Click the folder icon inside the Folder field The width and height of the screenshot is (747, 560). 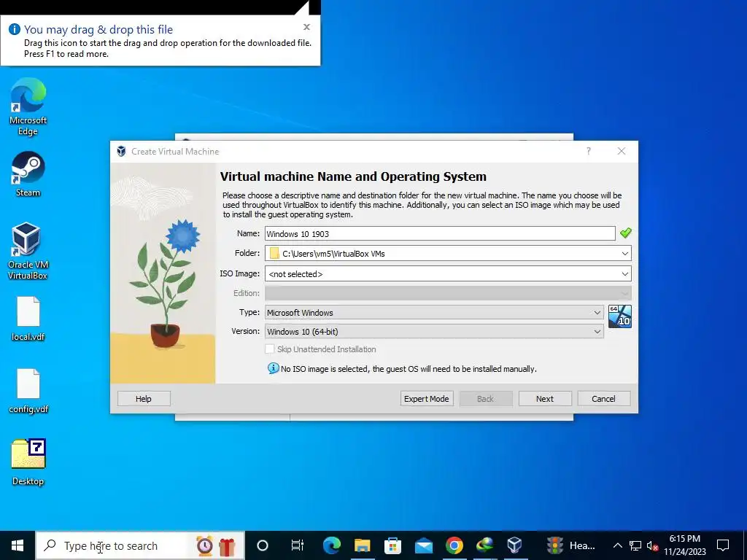tap(274, 253)
